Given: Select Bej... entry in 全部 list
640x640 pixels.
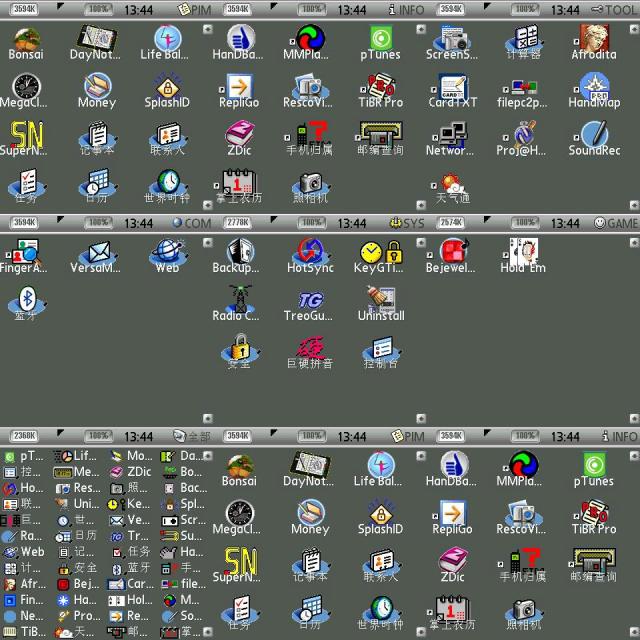Looking at the screenshot, I should click(x=78, y=584).
